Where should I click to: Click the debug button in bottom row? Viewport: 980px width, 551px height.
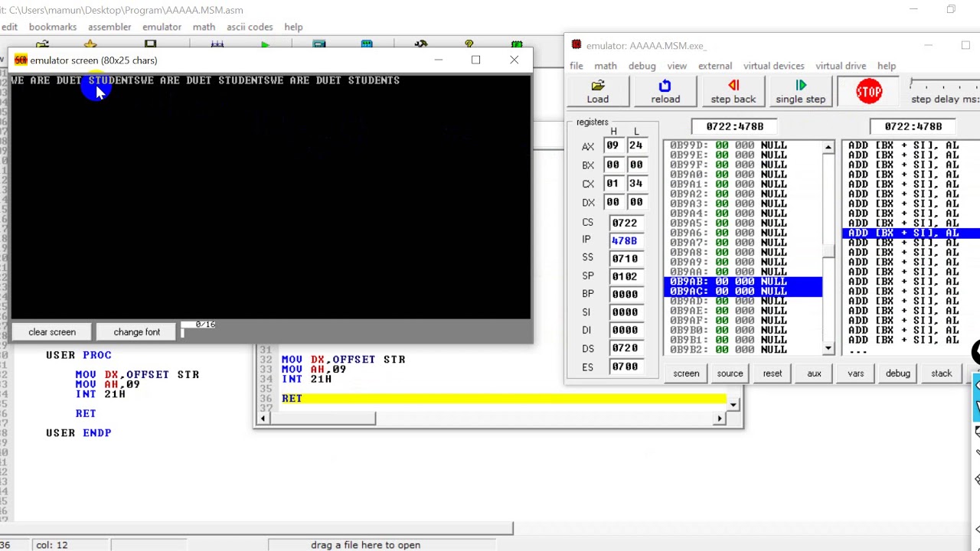pyautogui.click(x=897, y=373)
